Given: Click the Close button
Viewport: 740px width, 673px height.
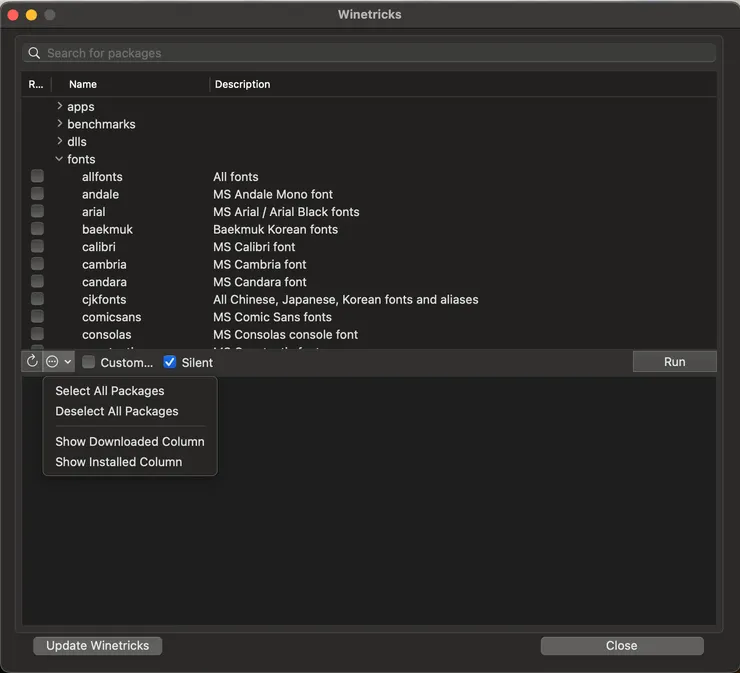Looking at the screenshot, I should point(622,645).
